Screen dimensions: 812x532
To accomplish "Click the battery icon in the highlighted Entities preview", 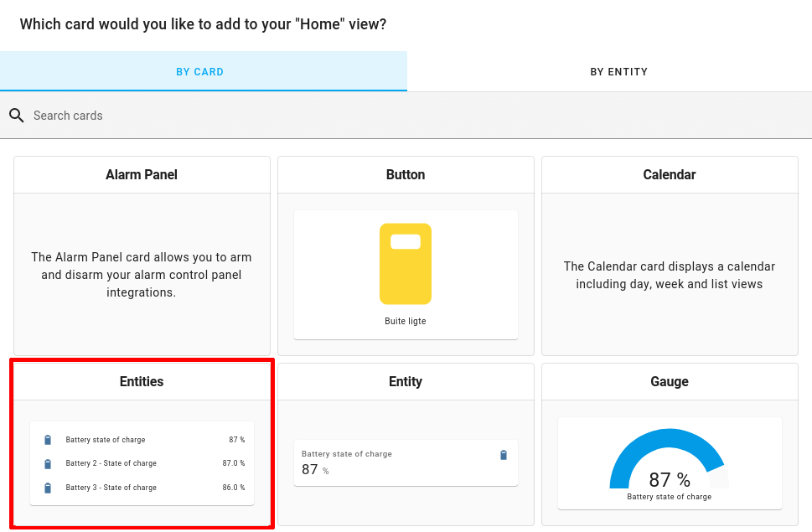I will pos(48,439).
